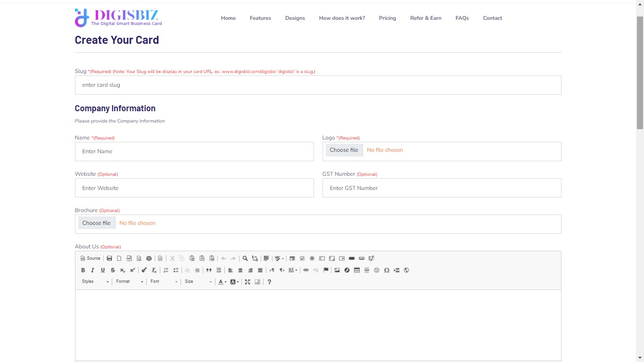The height and width of the screenshot is (362, 644).
Task: Open the text color picker
Action: (222, 282)
